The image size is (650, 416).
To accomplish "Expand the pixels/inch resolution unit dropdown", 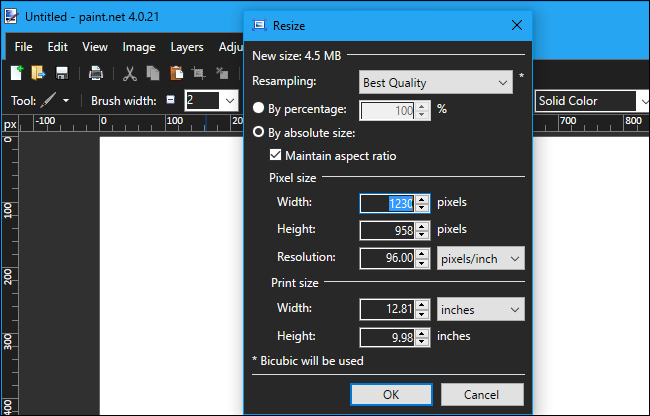I will 481,258.
